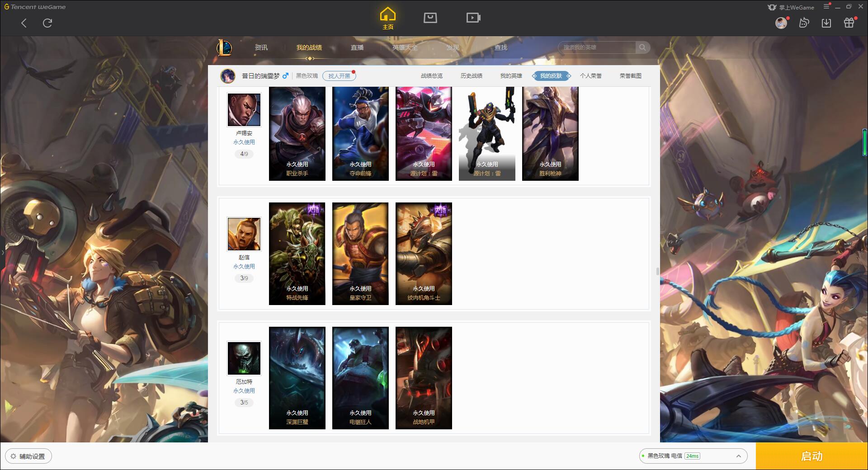Screen dimensions: 868x470
Task: Click 永久使用 link under 厄加特
Action: coord(244,391)
